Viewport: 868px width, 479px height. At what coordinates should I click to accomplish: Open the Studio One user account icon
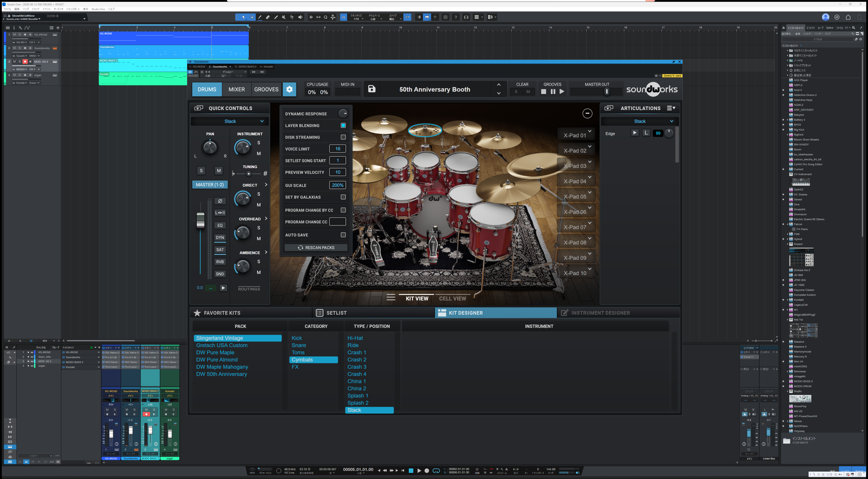pyautogui.click(x=825, y=17)
